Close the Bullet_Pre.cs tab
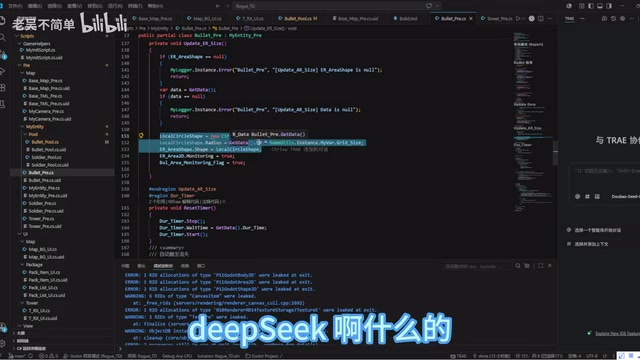The height and width of the screenshot is (360, 640). (471, 18)
